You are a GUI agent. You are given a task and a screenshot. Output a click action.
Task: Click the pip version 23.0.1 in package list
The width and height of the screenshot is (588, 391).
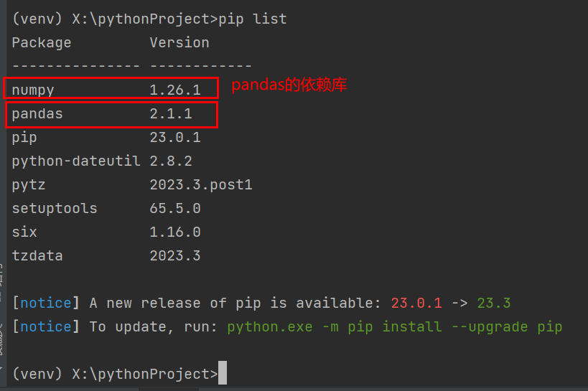coord(175,137)
